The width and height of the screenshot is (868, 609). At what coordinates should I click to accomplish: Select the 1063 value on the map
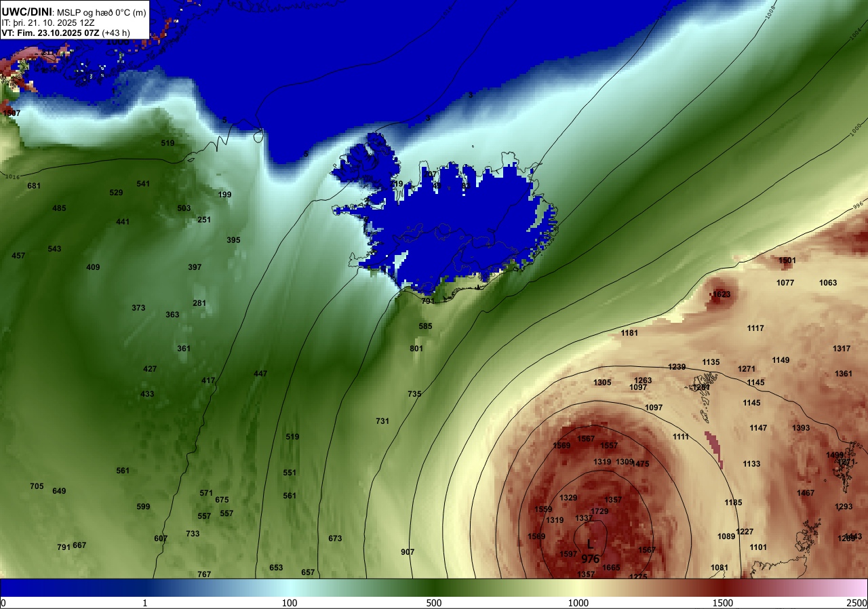point(828,283)
